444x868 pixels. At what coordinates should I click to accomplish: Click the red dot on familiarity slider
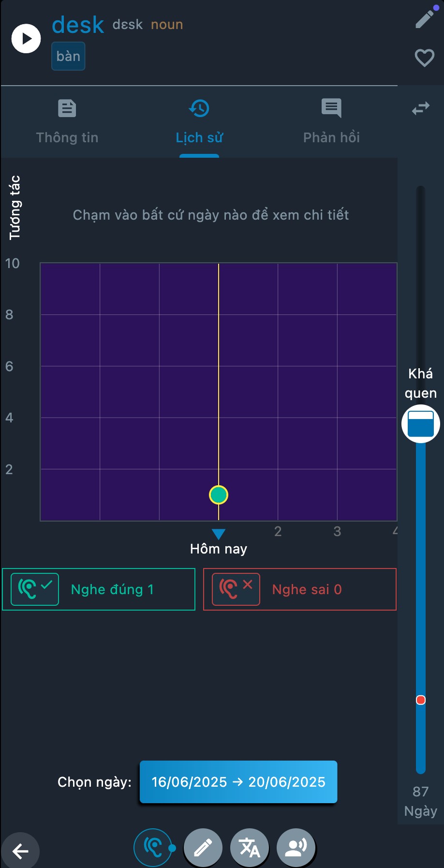(421, 700)
